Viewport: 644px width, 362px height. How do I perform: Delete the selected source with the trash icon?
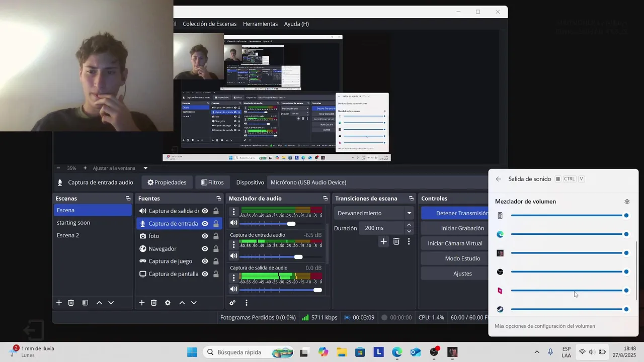click(154, 303)
